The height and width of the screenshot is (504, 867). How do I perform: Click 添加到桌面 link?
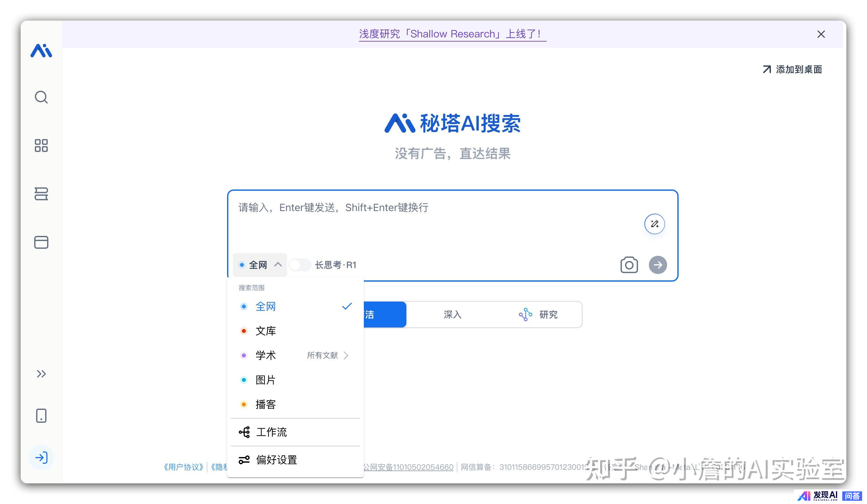pos(792,70)
